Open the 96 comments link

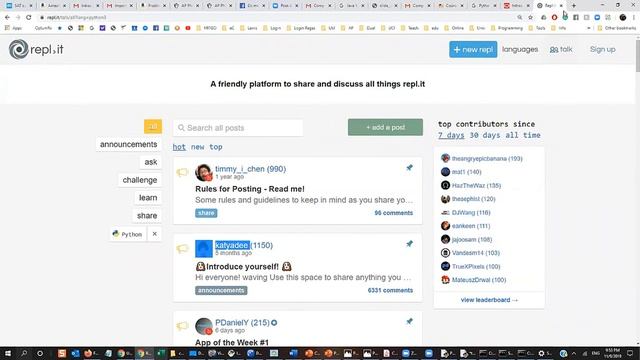click(393, 213)
